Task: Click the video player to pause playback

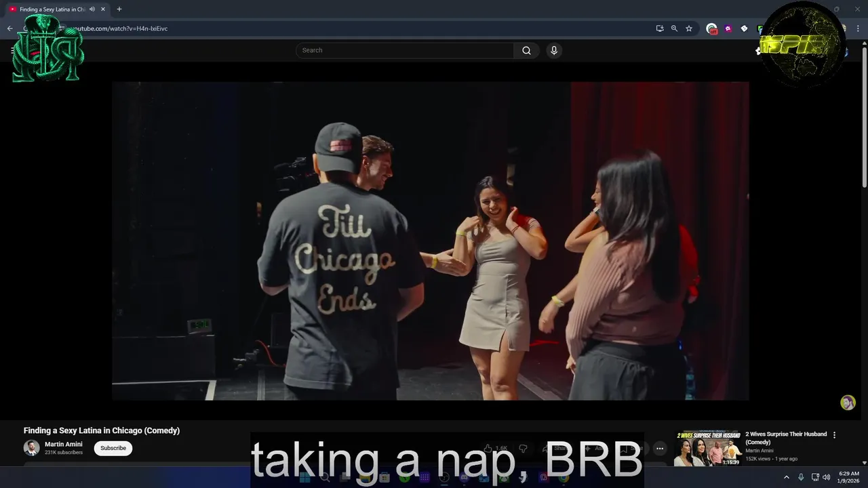Action: click(x=431, y=241)
